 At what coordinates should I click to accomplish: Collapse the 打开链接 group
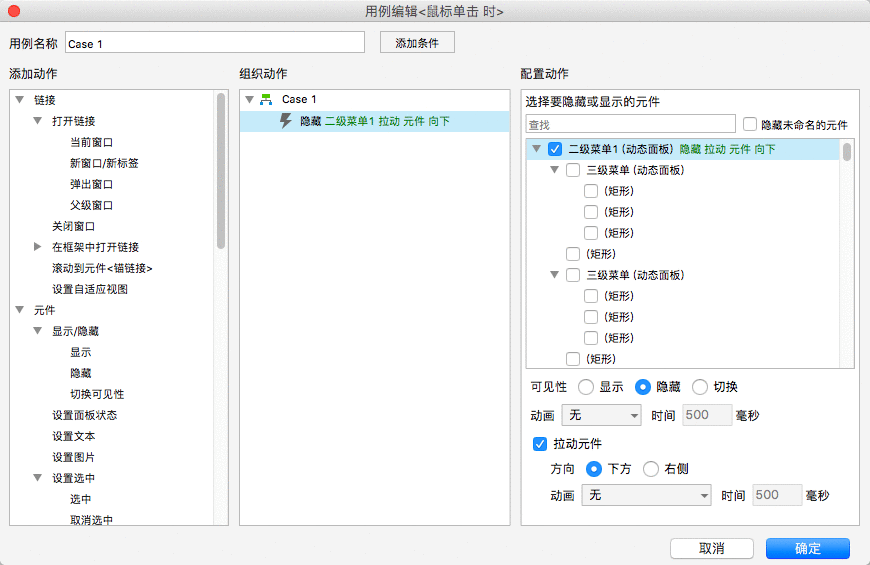pos(37,121)
